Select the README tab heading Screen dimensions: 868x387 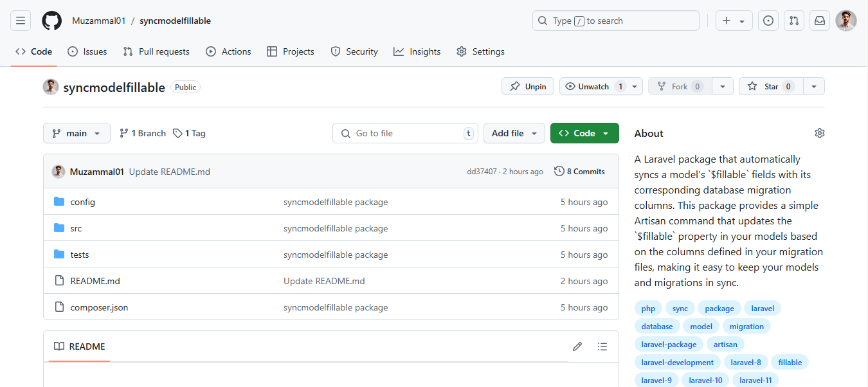pos(80,346)
